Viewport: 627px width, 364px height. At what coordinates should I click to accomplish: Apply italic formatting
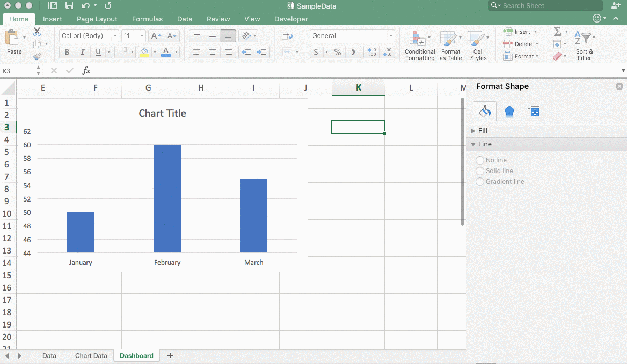(x=81, y=52)
